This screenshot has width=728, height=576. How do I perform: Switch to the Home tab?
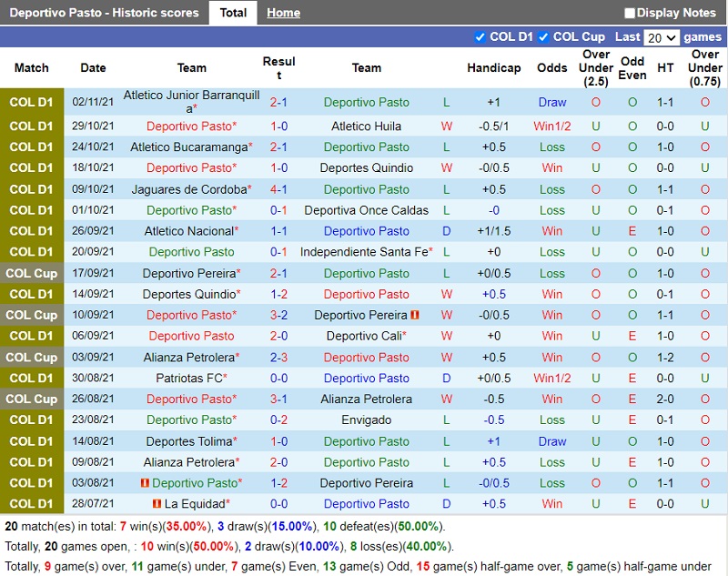[283, 13]
